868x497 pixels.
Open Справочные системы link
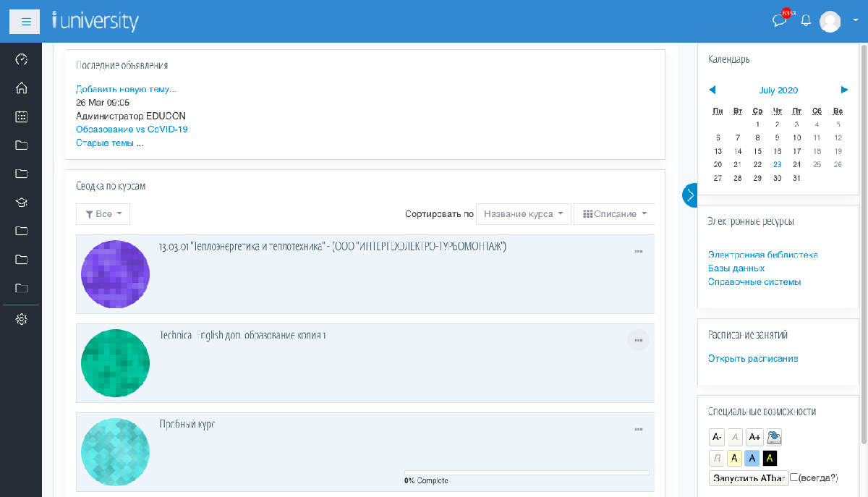click(x=754, y=282)
